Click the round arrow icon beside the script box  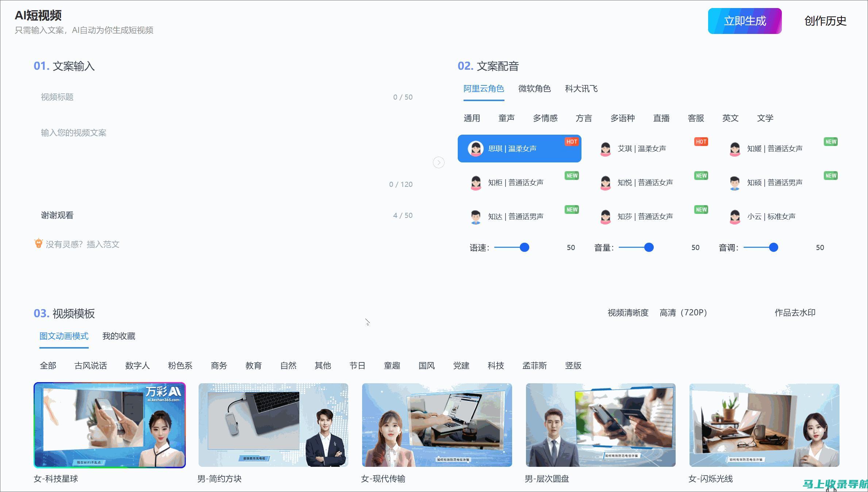(439, 162)
